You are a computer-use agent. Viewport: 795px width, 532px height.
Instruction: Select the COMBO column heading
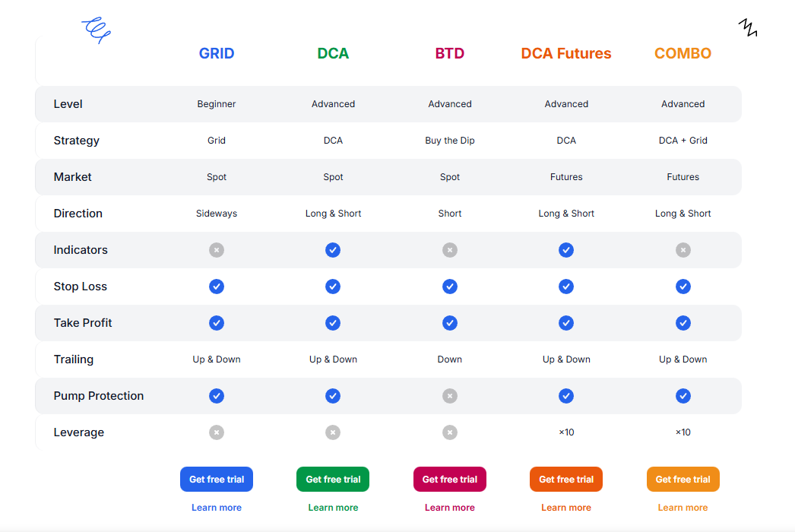[x=683, y=54]
